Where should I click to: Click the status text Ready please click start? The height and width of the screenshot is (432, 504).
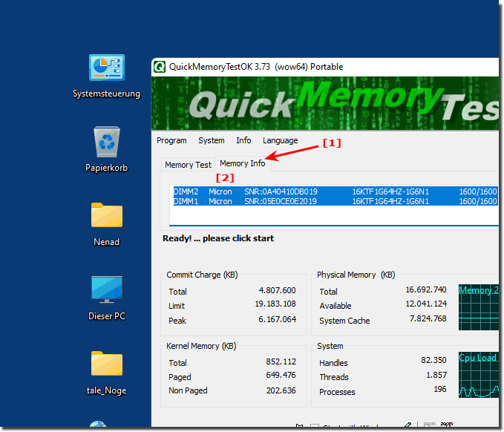click(218, 238)
